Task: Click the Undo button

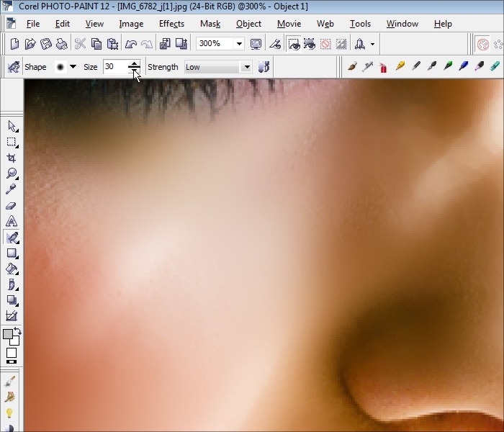Action: point(131,44)
